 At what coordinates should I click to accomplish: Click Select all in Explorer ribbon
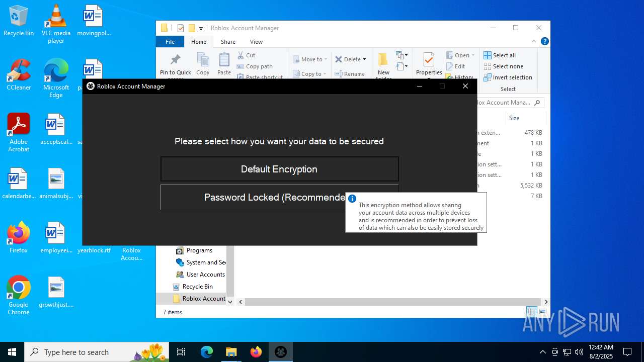(500, 55)
